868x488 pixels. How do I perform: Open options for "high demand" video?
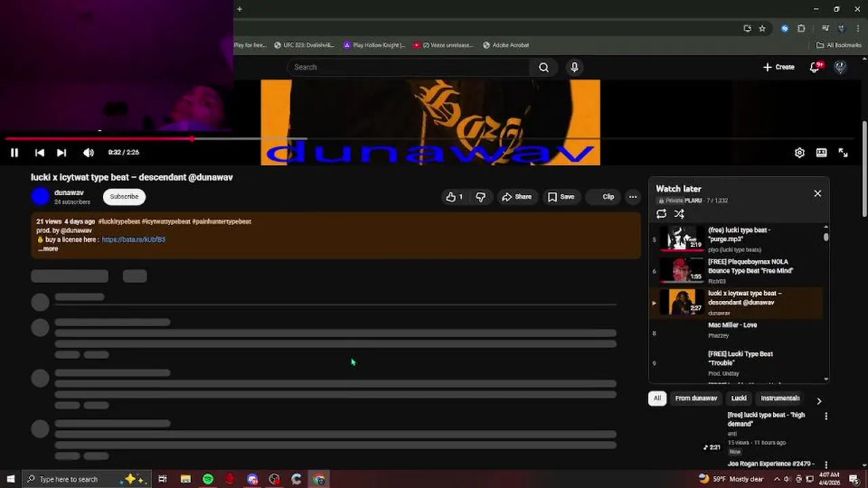point(826,416)
